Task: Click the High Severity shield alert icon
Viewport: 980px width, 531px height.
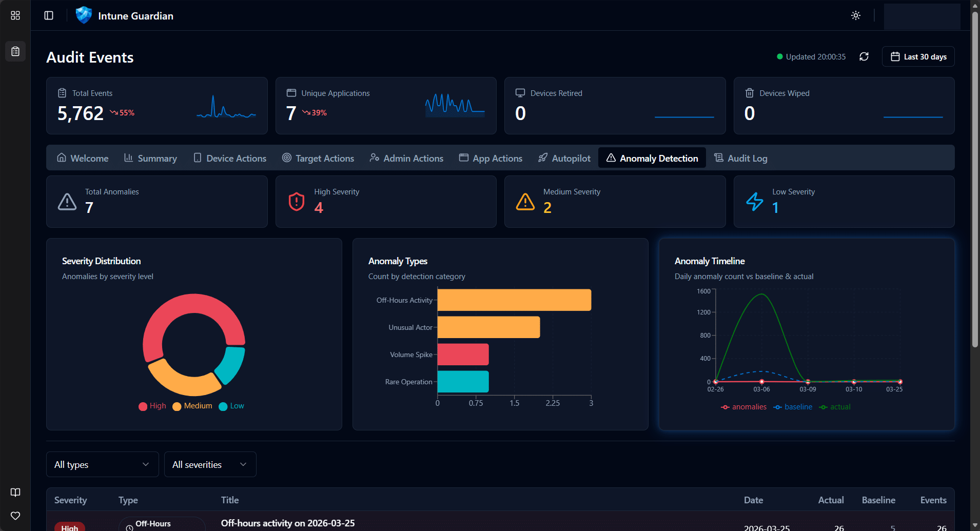Action: 297,202
